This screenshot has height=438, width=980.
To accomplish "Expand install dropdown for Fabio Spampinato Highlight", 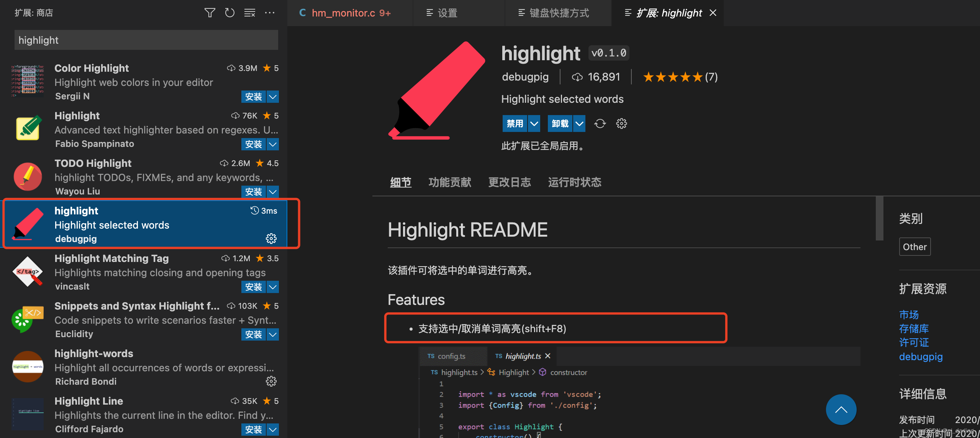I will 273,144.
